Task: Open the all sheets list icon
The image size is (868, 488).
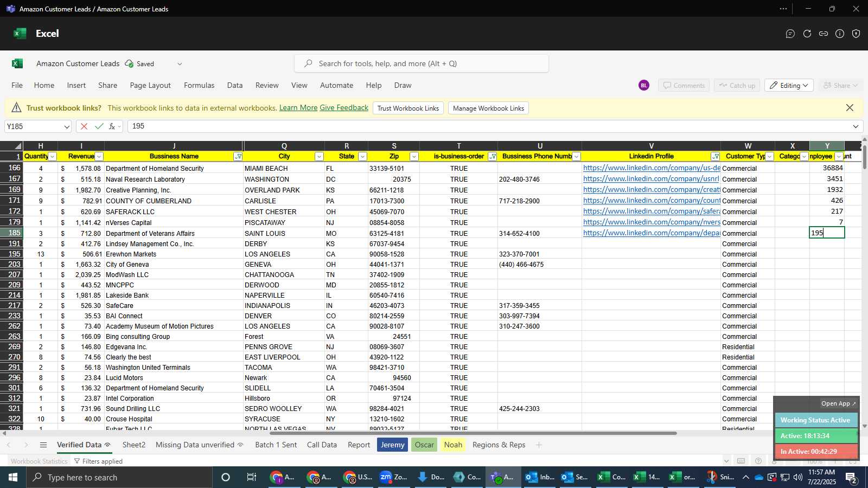Action: tap(43, 445)
